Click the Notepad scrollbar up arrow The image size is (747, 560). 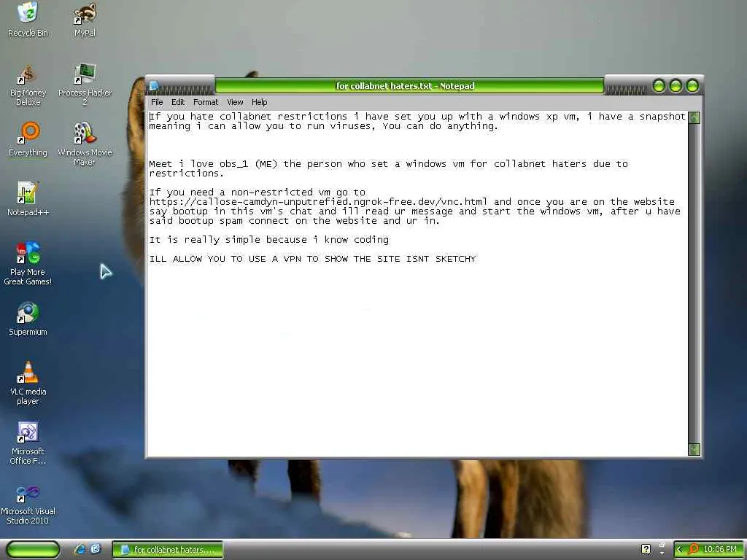coord(694,117)
